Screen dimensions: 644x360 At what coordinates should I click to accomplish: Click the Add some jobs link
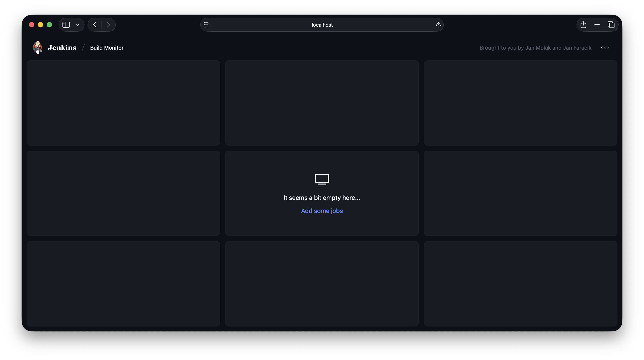click(x=322, y=211)
